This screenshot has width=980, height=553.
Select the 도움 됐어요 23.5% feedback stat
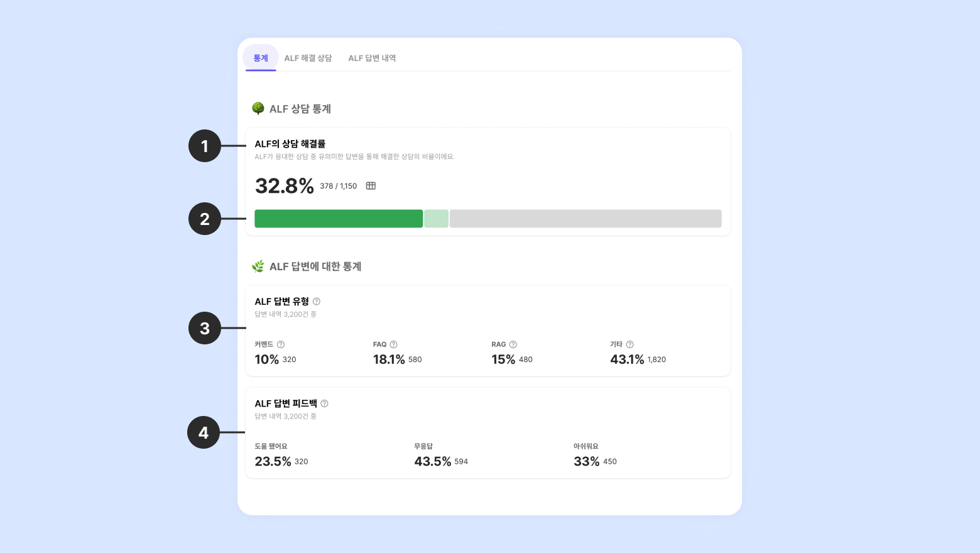point(273,461)
